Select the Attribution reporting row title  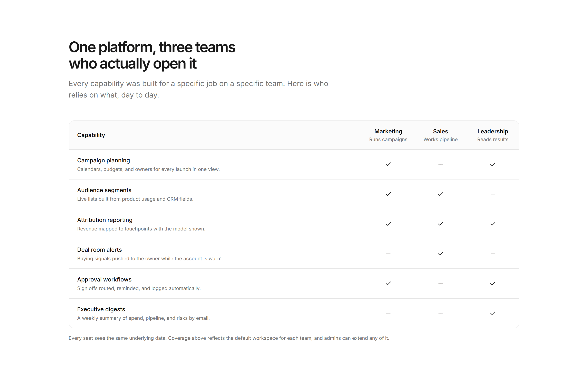[105, 220]
